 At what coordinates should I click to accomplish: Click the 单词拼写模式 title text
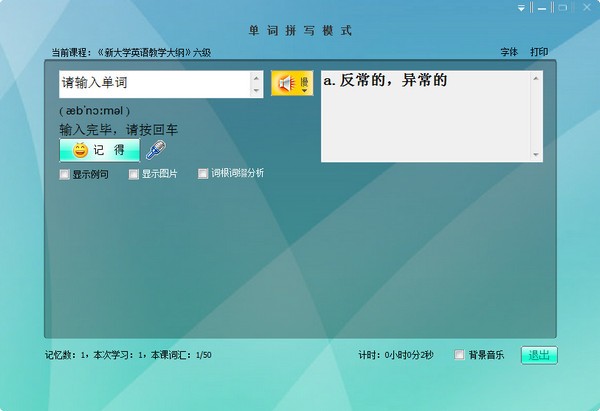[300, 31]
